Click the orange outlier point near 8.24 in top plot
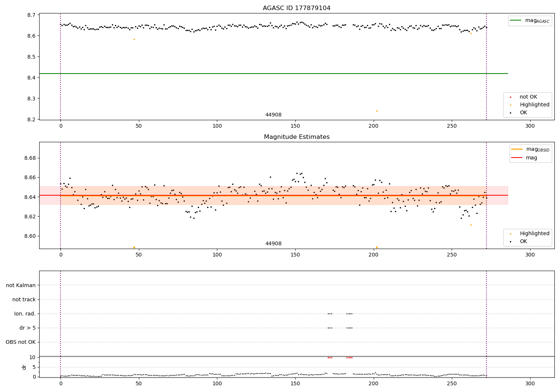 coord(377,111)
